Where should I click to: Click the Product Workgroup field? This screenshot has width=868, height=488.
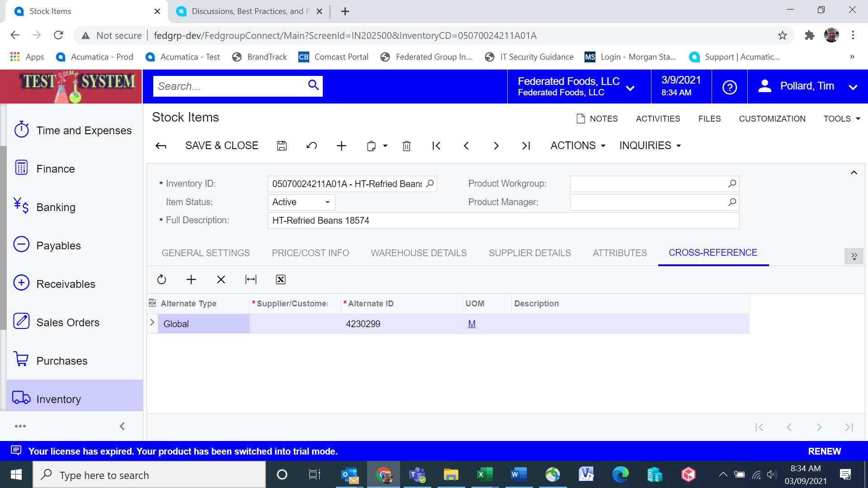click(x=654, y=184)
